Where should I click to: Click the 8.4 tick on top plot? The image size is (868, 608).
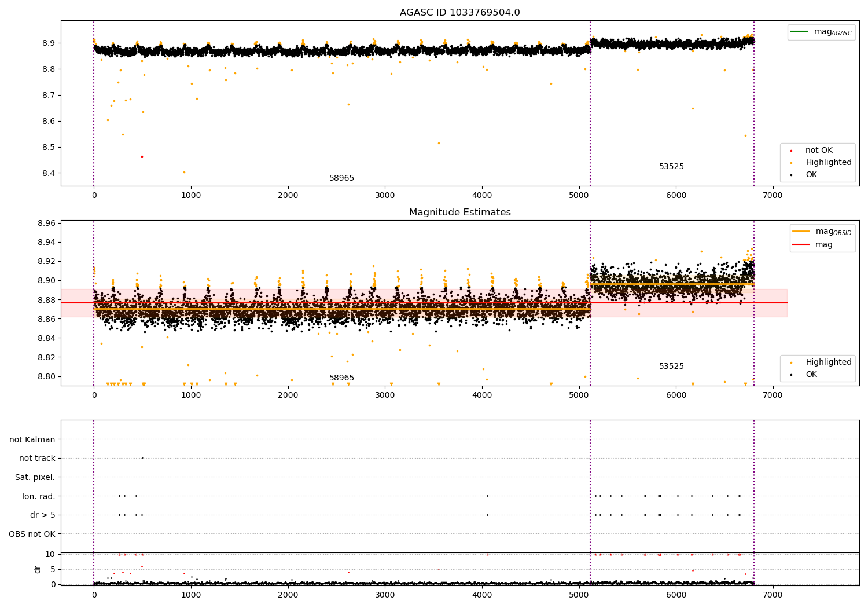click(x=48, y=174)
